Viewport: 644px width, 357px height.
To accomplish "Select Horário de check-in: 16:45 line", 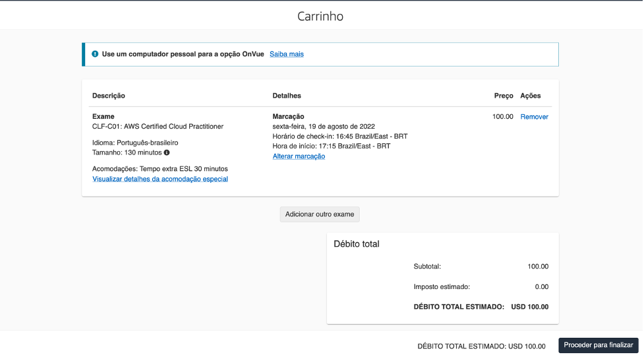I will point(340,136).
